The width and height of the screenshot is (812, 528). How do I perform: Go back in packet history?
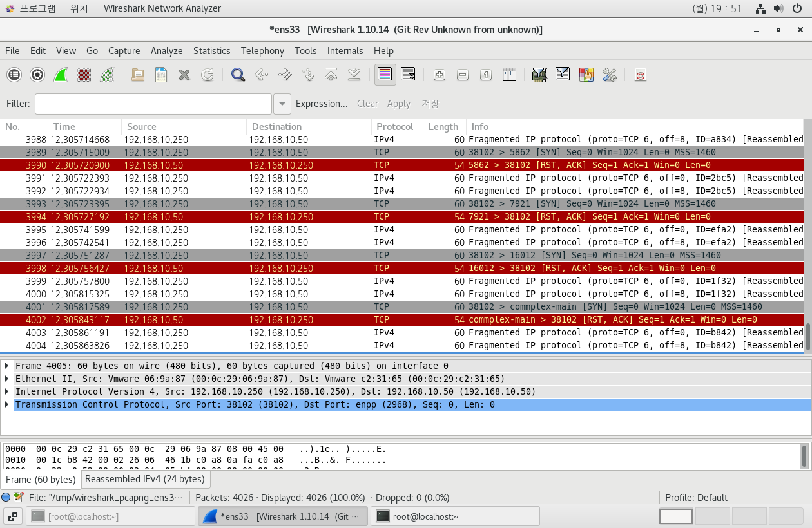(x=261, y=75)
